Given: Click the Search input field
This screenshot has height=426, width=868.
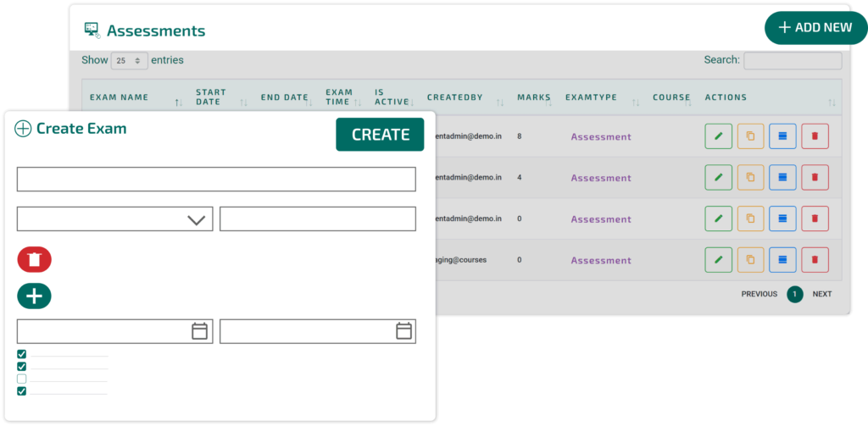Looking at the screenshot, I should click(793, 61).
